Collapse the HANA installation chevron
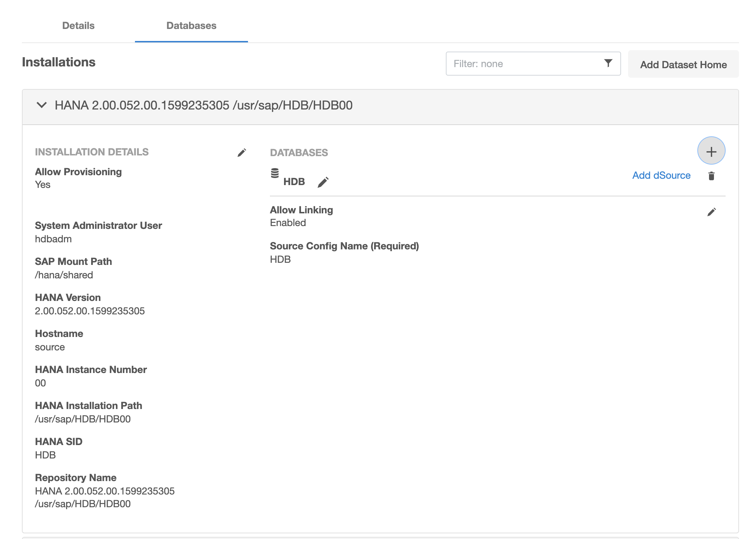This screenshot has width=756, height=539. tap(42, 105)
